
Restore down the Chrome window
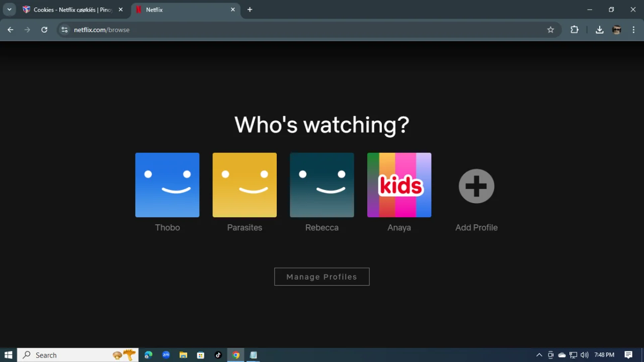click(x=611, y=10)
